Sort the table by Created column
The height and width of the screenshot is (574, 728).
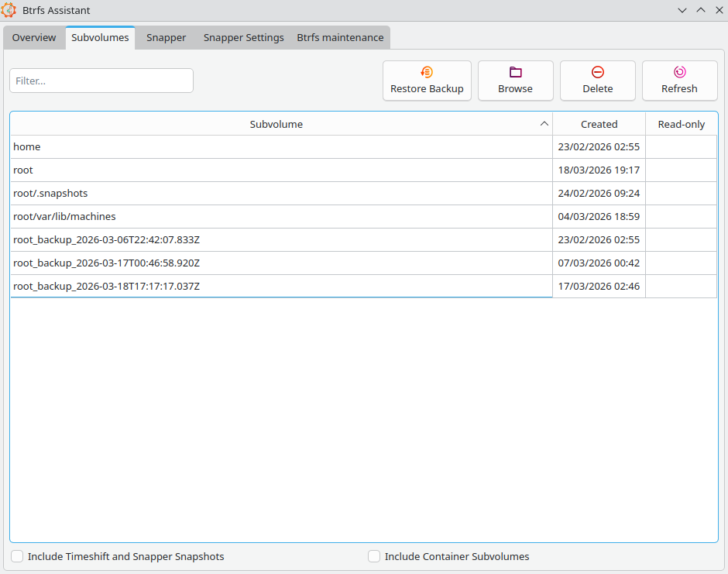[x=599, y=124]
